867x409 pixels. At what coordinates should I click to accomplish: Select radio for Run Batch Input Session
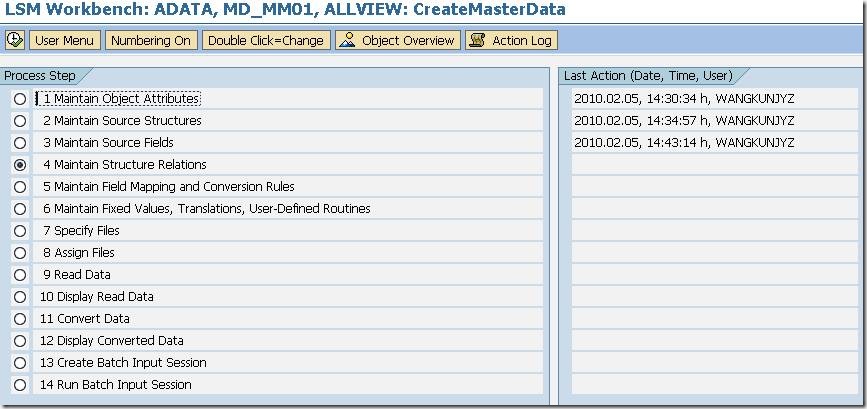tap(20, 385)
